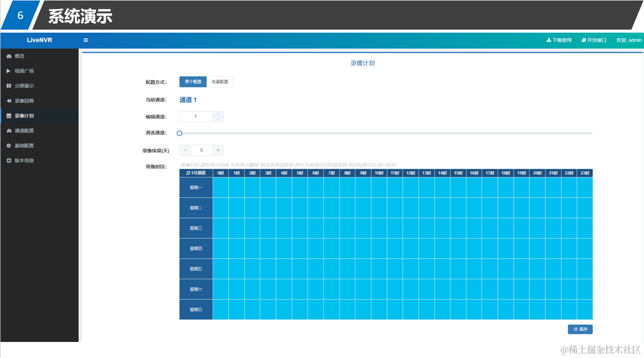Viewport: 644px width, 358px height.
Task: Increase 编辑通道 with the up arrow
Action: 218,114
